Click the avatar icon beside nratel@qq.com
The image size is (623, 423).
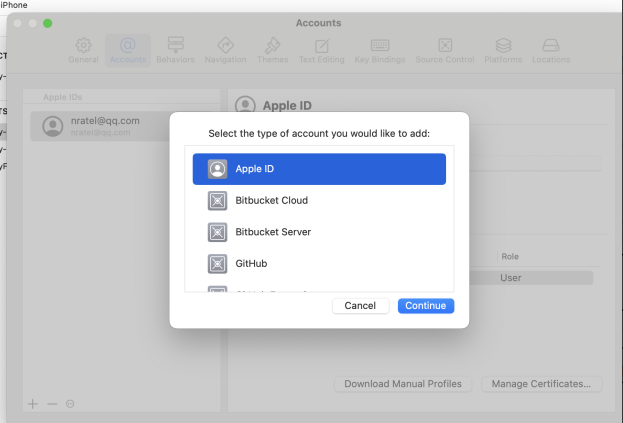point(53,126)
